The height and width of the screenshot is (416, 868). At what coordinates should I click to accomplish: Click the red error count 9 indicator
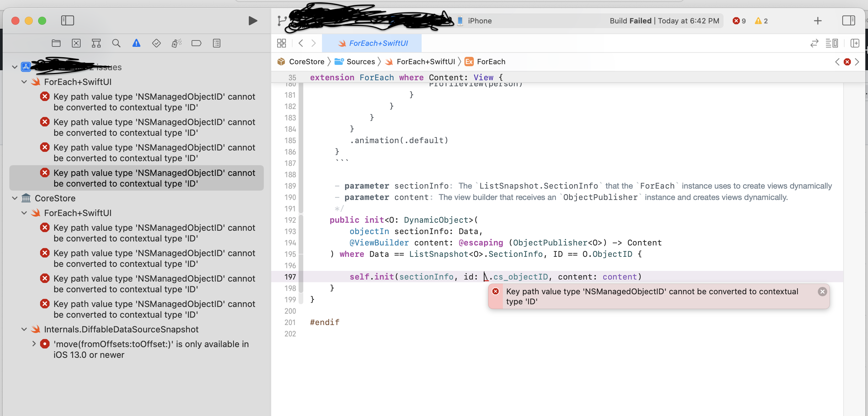click(739, 21)
